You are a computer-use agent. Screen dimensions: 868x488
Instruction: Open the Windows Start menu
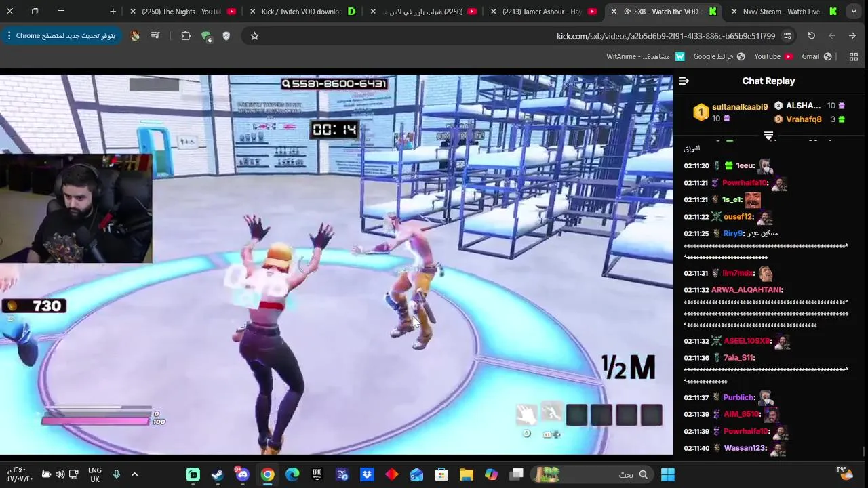pos(668,474)
